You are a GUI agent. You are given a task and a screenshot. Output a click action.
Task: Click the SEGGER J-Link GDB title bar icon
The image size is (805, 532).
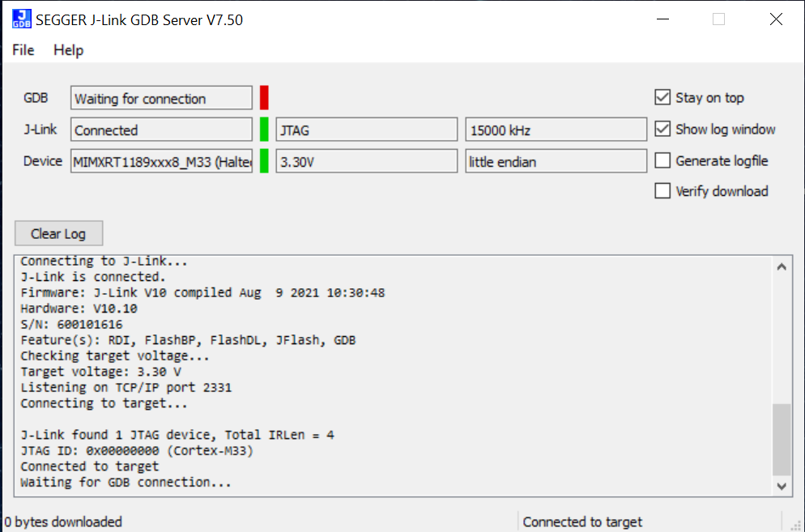[x=22, y=19]
